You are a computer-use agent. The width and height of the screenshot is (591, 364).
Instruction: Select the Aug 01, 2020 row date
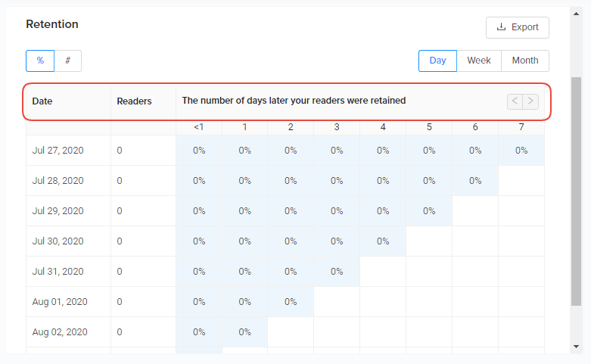60,302
